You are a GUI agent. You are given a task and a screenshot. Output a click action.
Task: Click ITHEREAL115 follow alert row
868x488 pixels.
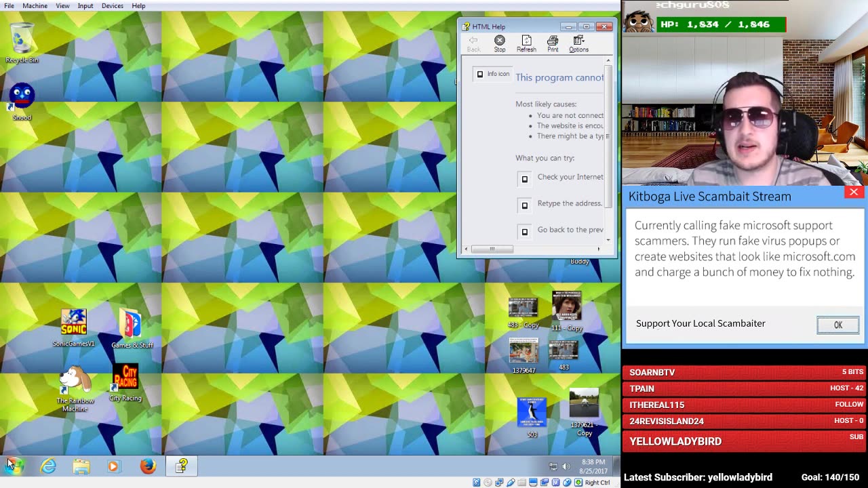pos(745,405)
